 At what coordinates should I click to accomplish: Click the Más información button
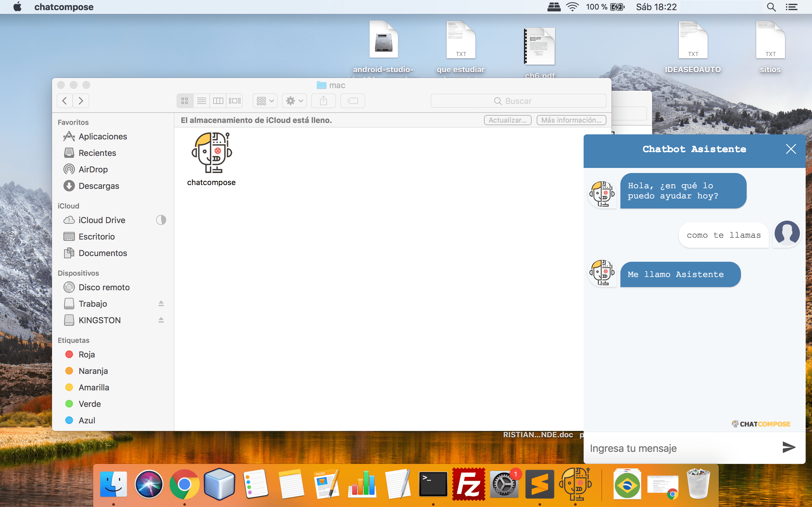pos(571,120)
